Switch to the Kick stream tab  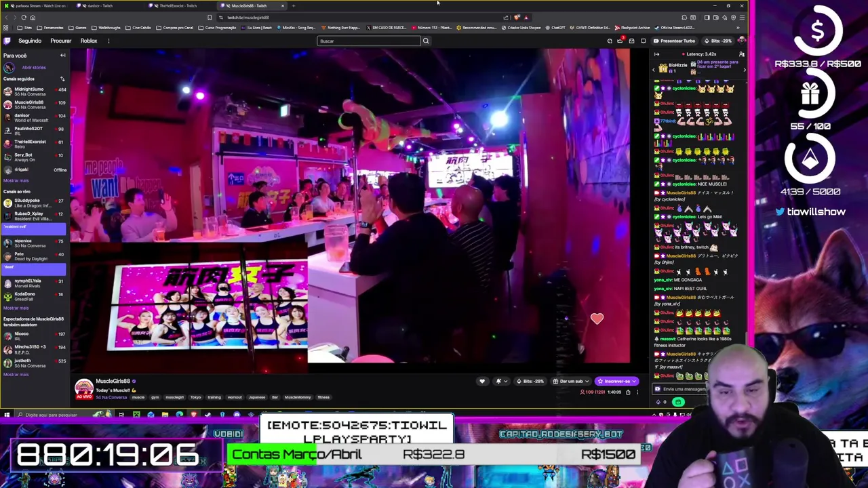[x=38, y=5]
